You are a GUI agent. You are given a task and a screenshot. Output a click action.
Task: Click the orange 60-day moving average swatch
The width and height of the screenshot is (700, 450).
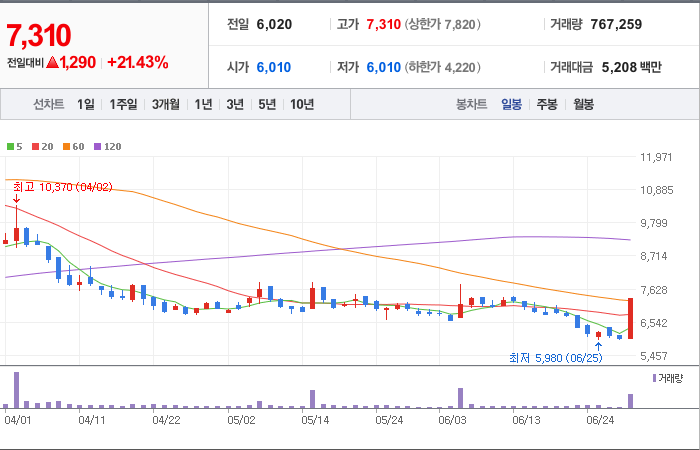pos(67,146)
